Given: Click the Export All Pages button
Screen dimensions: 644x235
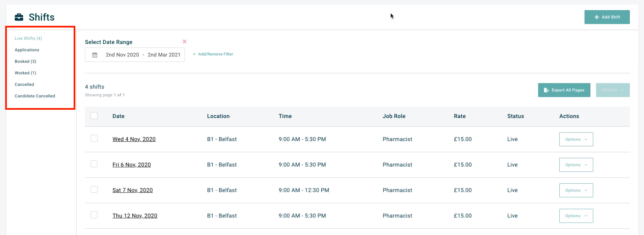Looking at the screenshot, I should pyautogui.click(x=564, y=90).
